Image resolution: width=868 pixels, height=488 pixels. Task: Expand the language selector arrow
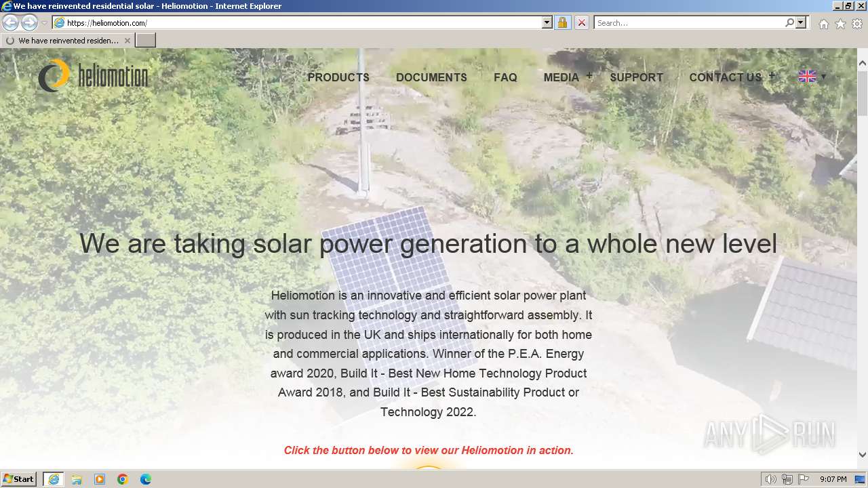click(x=824, y=76)
